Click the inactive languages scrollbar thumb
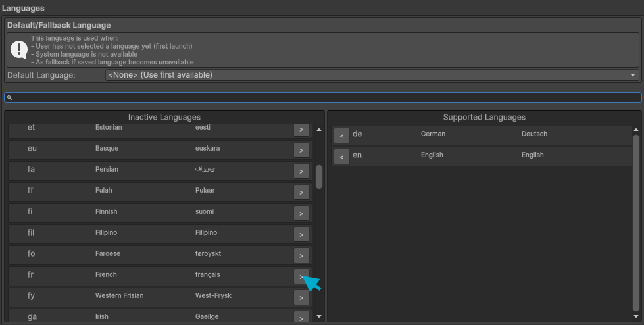The width and height of the screenshot is (644, 325). pos(319,177)
